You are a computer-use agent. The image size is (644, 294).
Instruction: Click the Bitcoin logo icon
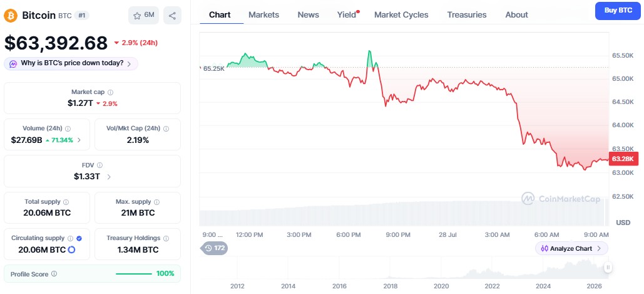coord(10,16)
